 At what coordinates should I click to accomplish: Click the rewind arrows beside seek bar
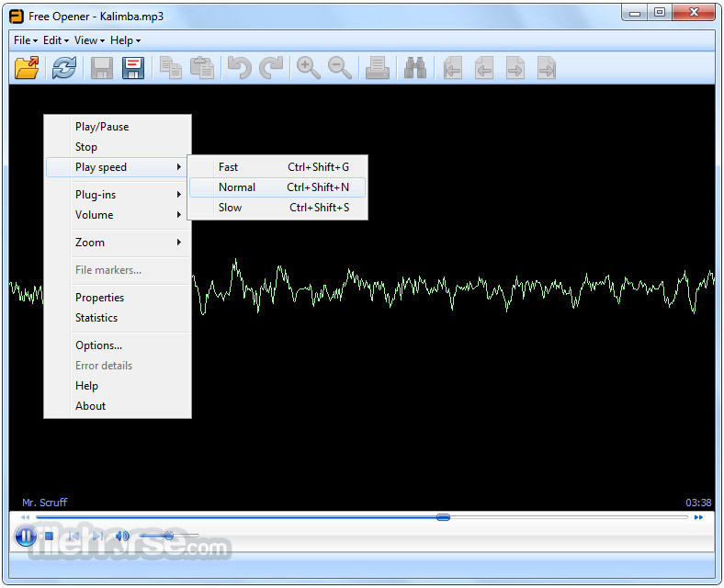tap(26, 517)
